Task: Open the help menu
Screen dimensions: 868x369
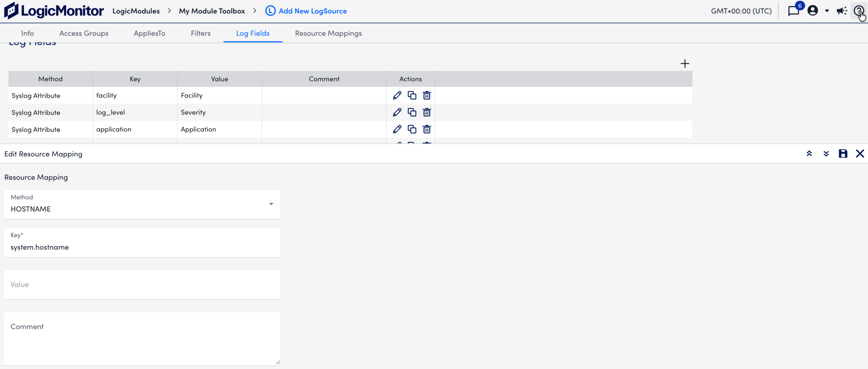Action: pos(859,11)
